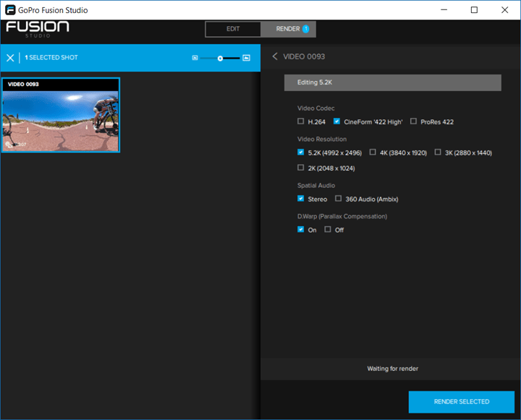Enable 360 Audio (Ambix) option
521x420 pixels.
pyautogui.click(x=338, y=199)
